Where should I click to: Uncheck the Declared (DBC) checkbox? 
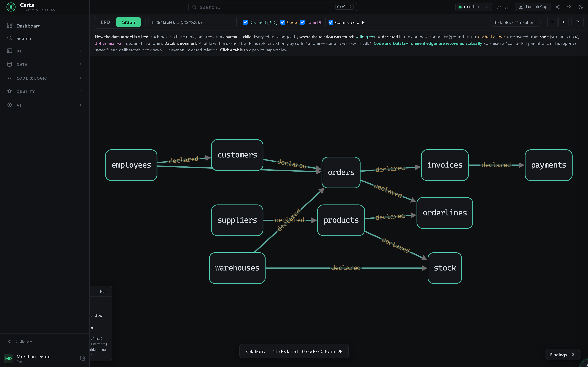click(x=245, y=22)
